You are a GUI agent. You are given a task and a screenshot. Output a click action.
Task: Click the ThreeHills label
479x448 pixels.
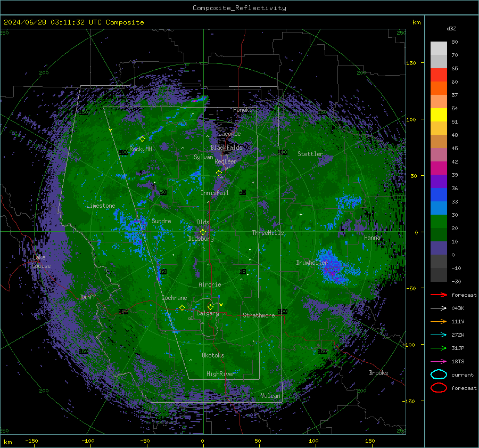tap(268, 233)
